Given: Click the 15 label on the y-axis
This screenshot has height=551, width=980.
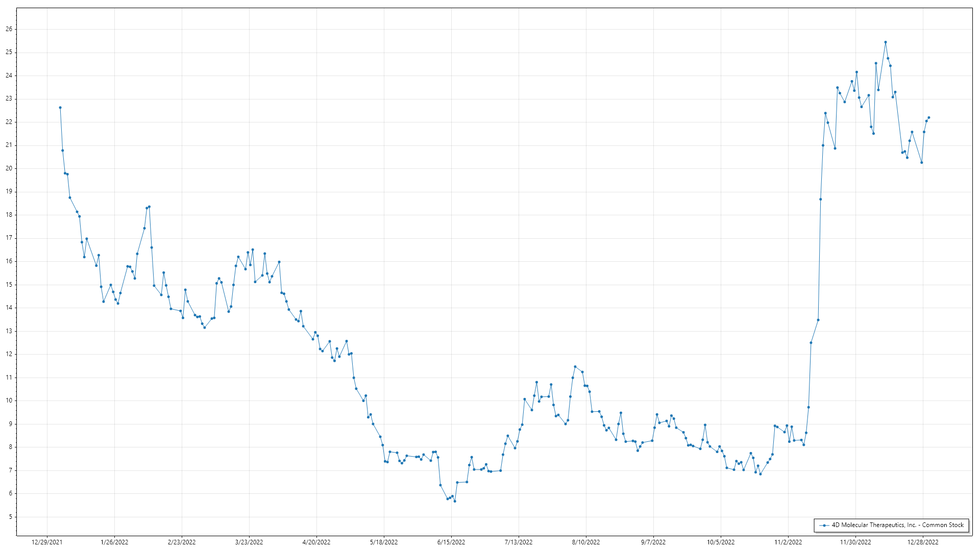Looking at the screenshot, I should click(x=9, y=285).
